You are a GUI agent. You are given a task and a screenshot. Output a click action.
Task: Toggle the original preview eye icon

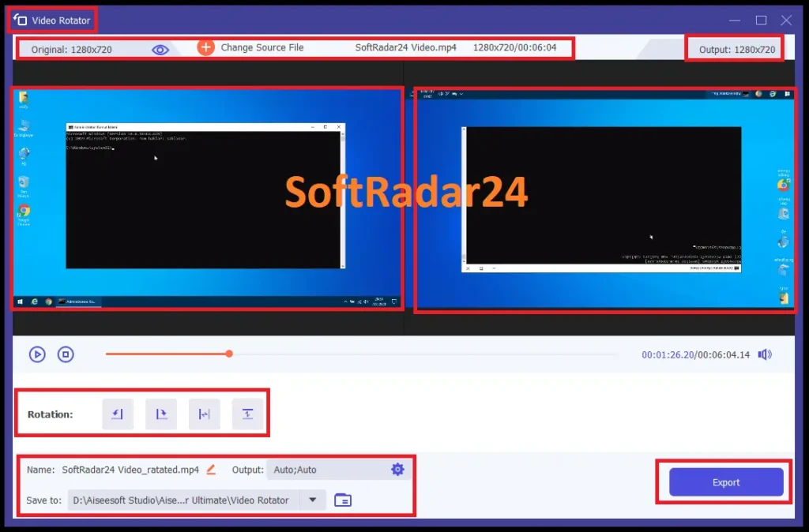pyautogui.click(x=160, y=47)
